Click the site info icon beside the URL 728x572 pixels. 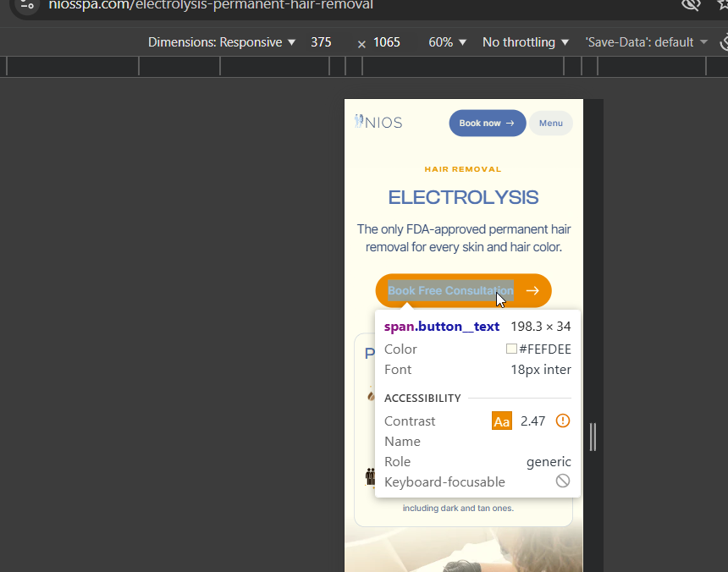coord(27,5)
